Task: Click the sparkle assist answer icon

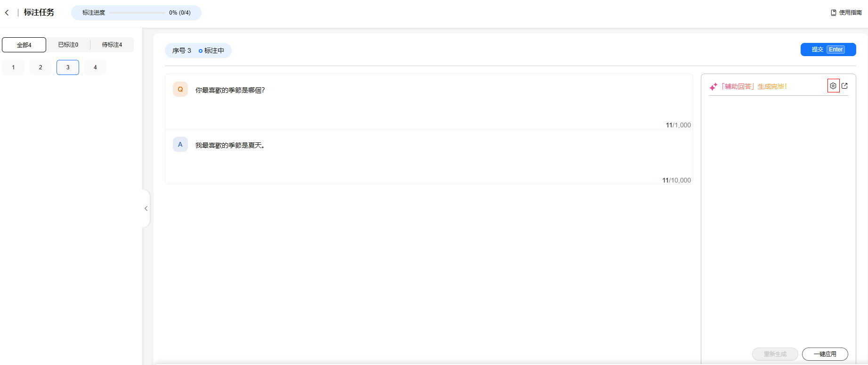Action: click(x=714, y=87)
